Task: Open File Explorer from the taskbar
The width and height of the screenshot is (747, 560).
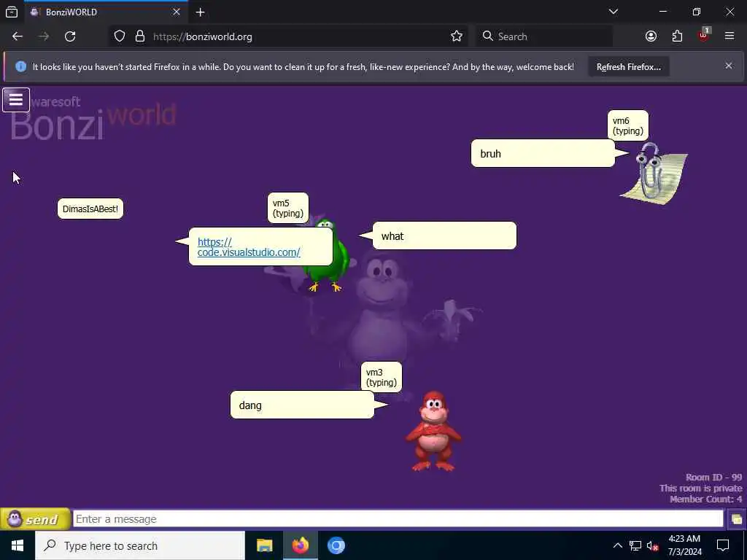Action: pyautogui.click(x=264, y=545)
